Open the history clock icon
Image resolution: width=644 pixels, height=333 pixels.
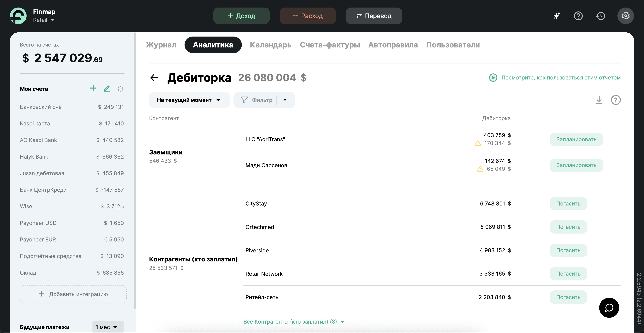pos(600,16)
